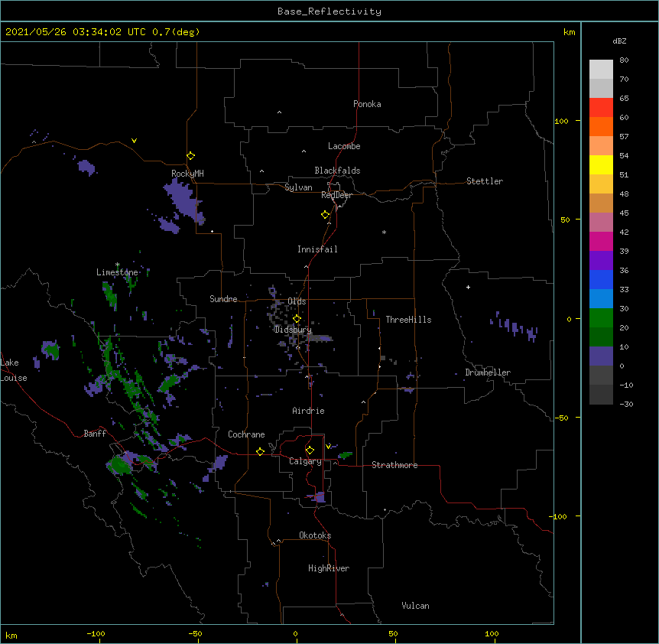Select the royal blue 33-36 dBZ legend swatch

coord(601,279)
